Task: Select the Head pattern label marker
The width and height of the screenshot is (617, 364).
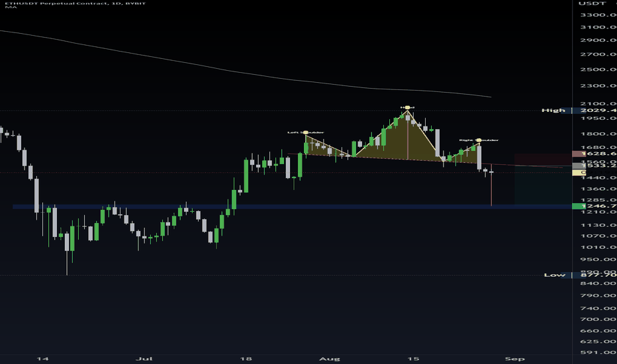Action: point(407,107)
